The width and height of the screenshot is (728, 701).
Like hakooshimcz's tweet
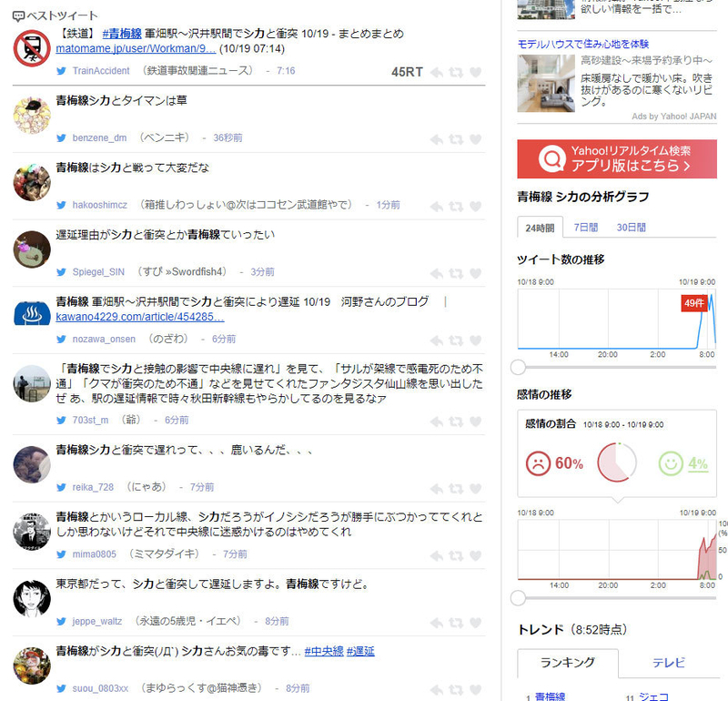click(475, 207)
